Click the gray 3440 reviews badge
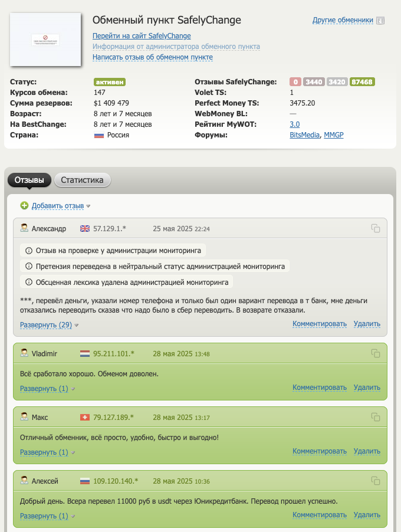 (314, 82)
